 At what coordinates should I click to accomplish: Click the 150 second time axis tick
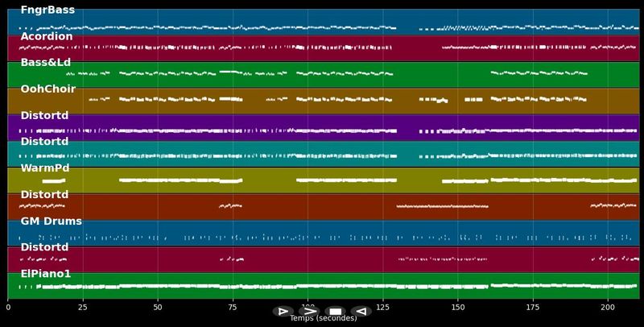point(458,308)
